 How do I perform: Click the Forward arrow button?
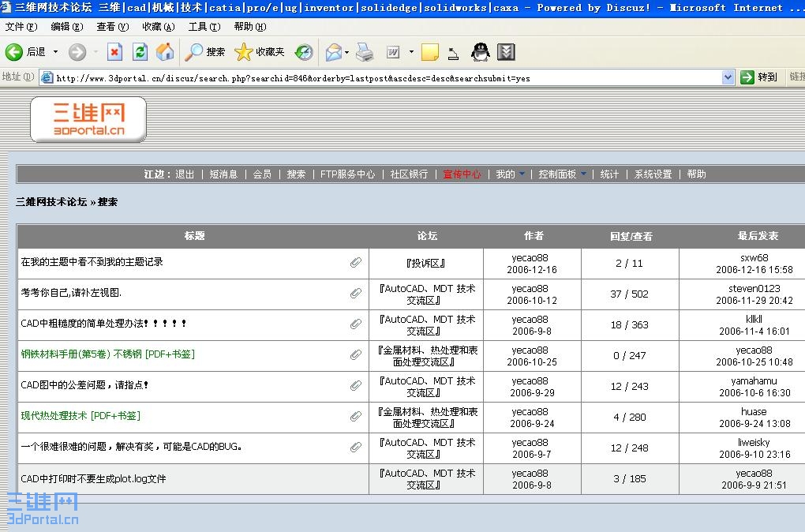[x=77, y=52]
